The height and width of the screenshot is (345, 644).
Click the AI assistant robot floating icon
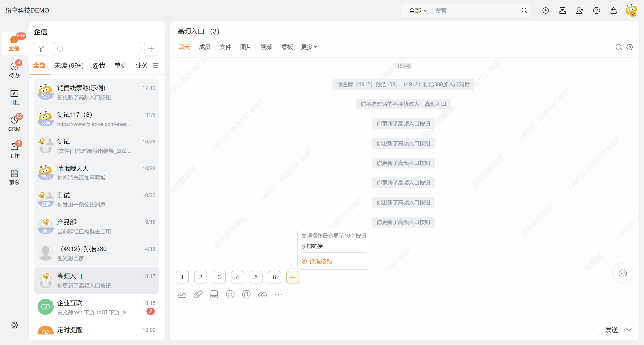point(623,273)
